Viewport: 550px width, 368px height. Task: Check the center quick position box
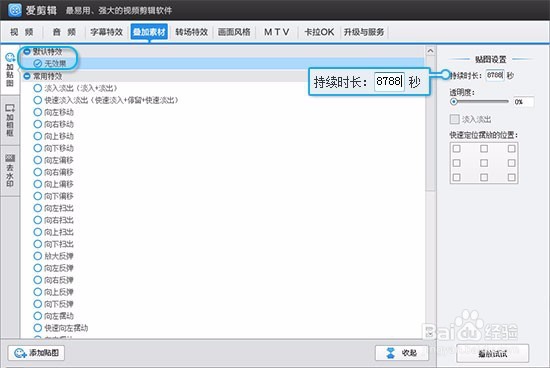pos(484,163)
